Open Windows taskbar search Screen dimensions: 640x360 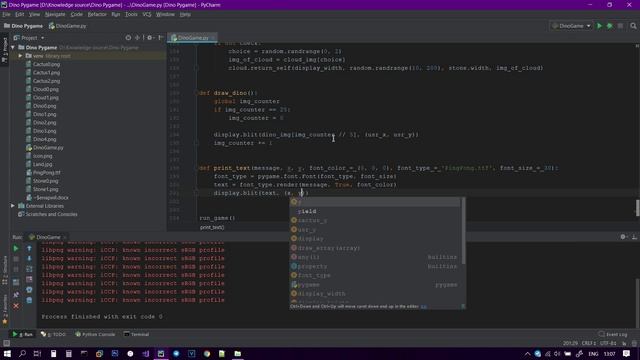coord(22,353)
